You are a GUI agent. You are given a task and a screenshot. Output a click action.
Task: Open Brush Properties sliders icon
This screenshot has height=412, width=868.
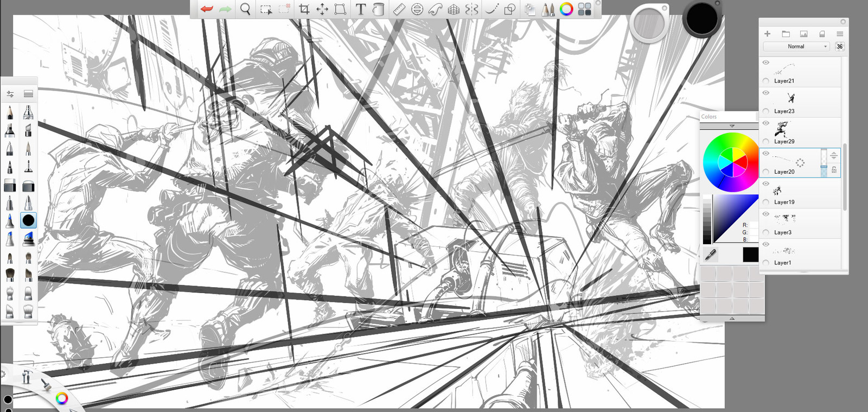pyautogui.click(x=10, y=94)
